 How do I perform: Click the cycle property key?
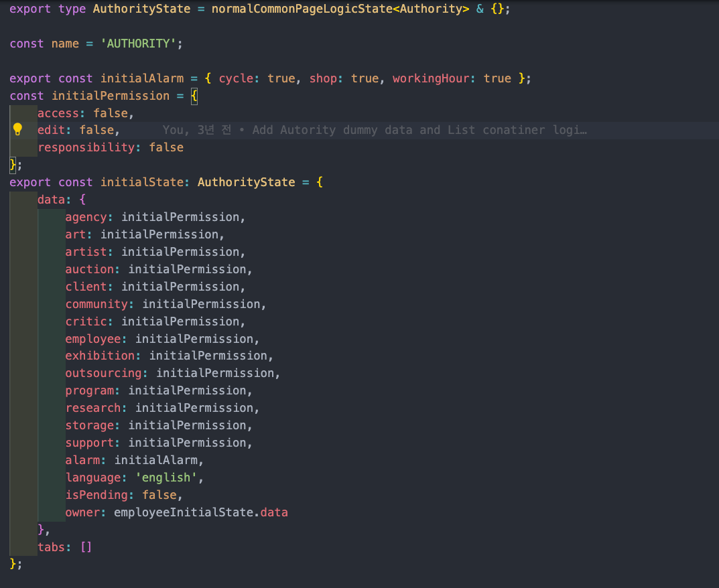(236, 78)
